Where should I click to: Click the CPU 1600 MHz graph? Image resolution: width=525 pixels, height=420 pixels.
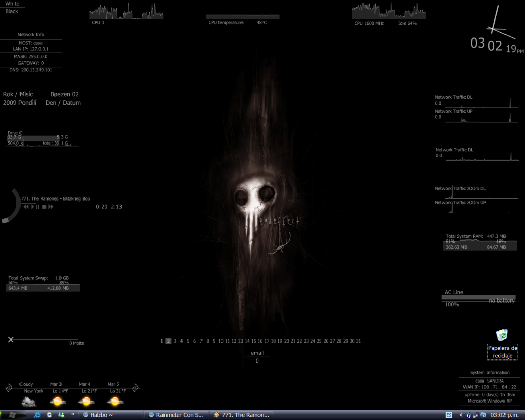[389, 11]
